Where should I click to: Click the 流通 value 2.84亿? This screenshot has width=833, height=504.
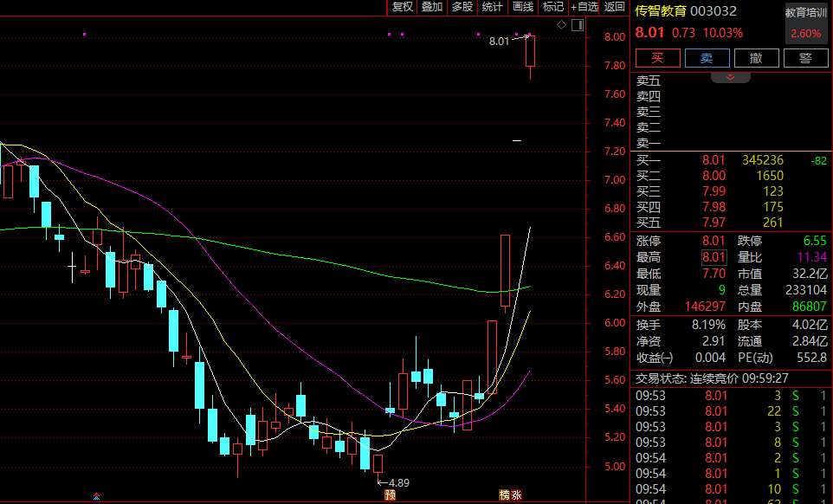tap(810, 341)
